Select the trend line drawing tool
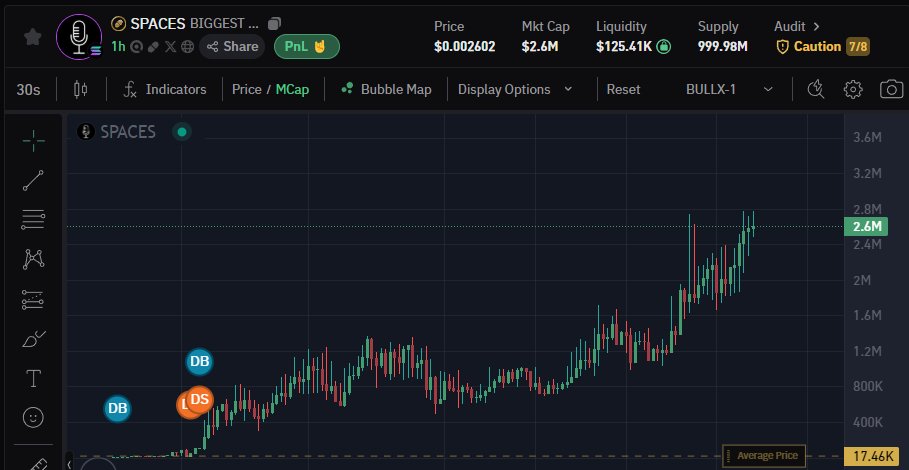Image resolution: width=909 pixels, height=470 pixels. click(x=33, y=180)
